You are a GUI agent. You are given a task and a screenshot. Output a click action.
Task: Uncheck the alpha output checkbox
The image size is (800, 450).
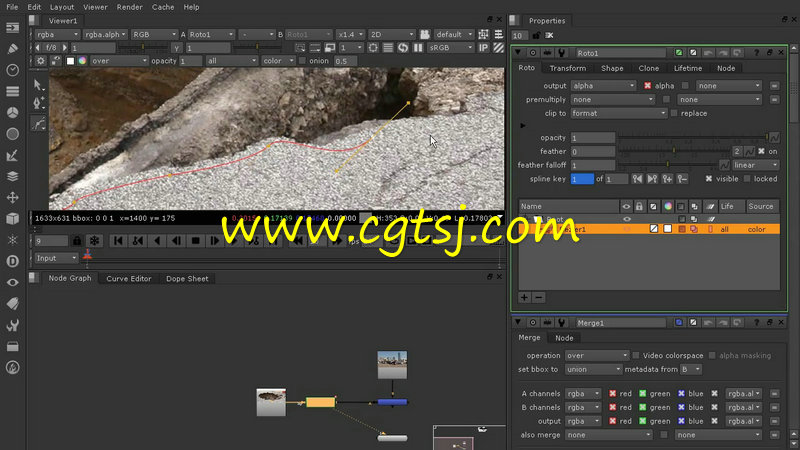[x=647, y=86]
